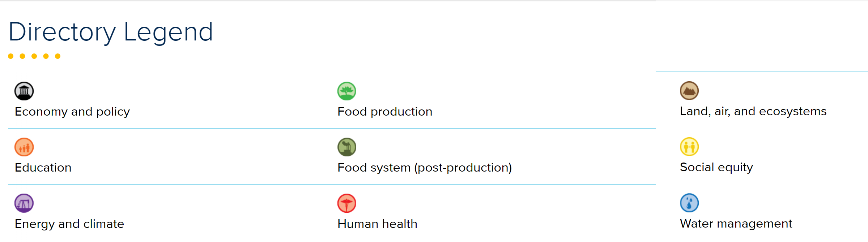This screenshot has width=868, height=242.
Task: Click the Directory Legend heading
Action: click(111, 32)
